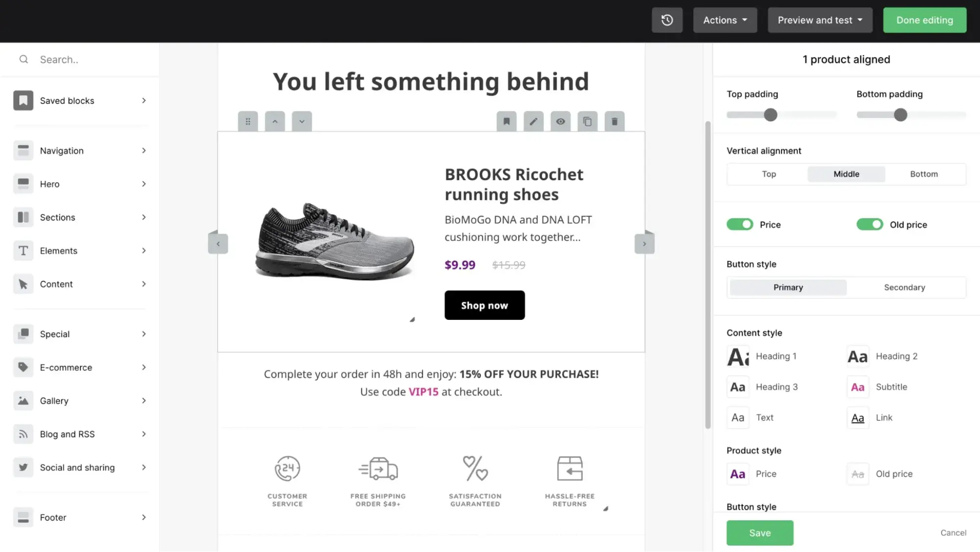This screenshot has width=980, height=552.
Task: Delete the product block with the trash icon
Action: [x=614, y=121]
